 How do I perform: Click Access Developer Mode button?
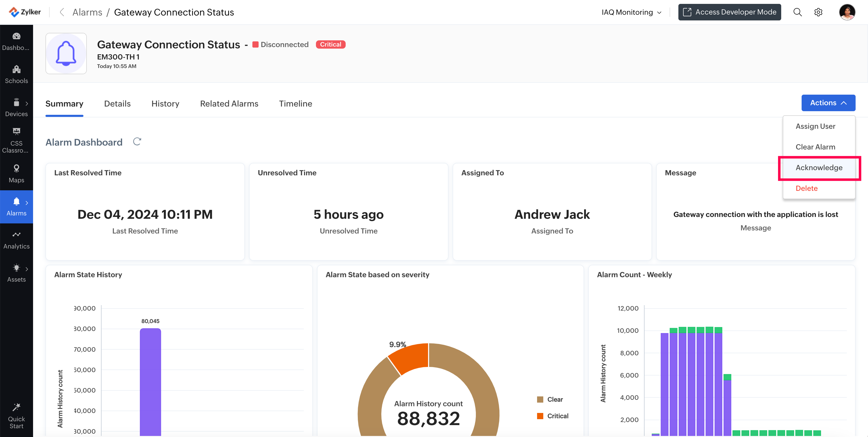pyautogui.click(x=729, y=12)
